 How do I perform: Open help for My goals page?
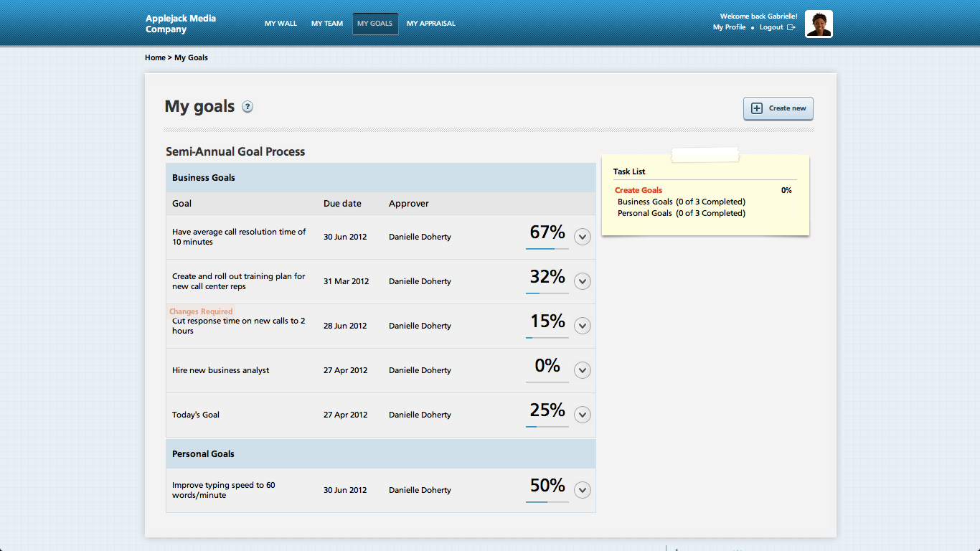point(247,106)
